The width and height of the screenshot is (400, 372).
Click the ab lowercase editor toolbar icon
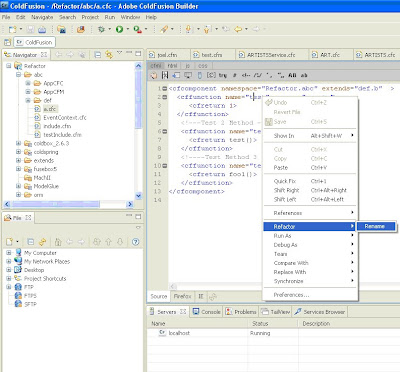[304, 75]
